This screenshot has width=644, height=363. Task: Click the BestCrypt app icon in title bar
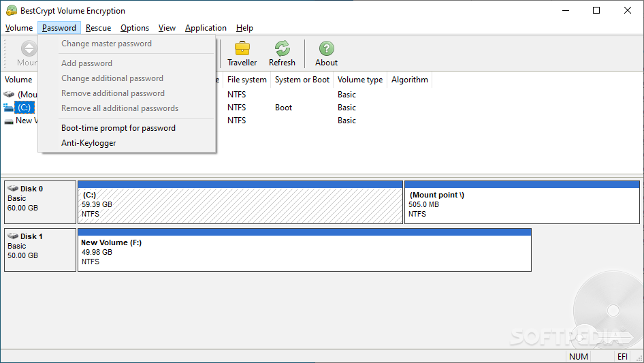tap(12, 11)
